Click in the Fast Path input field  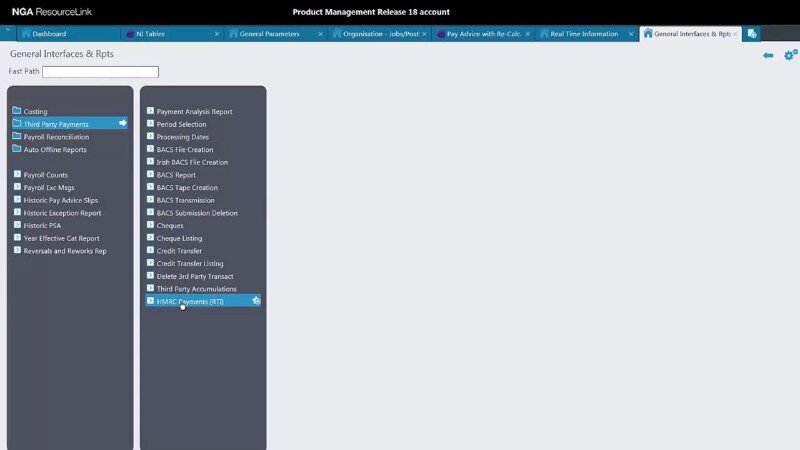[100, 72]
